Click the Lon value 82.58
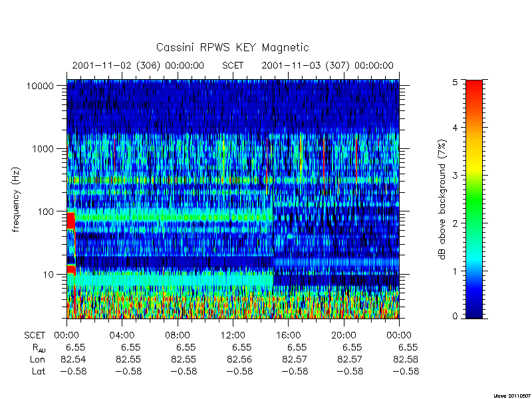Image resolution: width=532 pixels, height=399 pixels. point(406,359)
